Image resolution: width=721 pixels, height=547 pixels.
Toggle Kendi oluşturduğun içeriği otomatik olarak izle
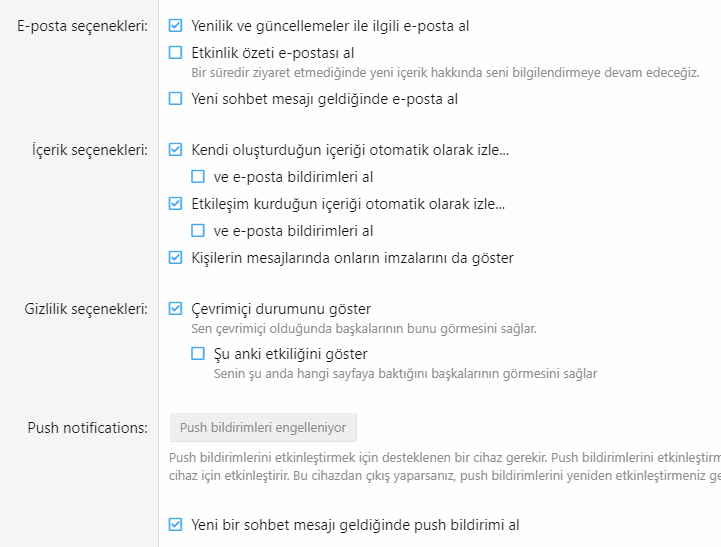tap(176, 151)
